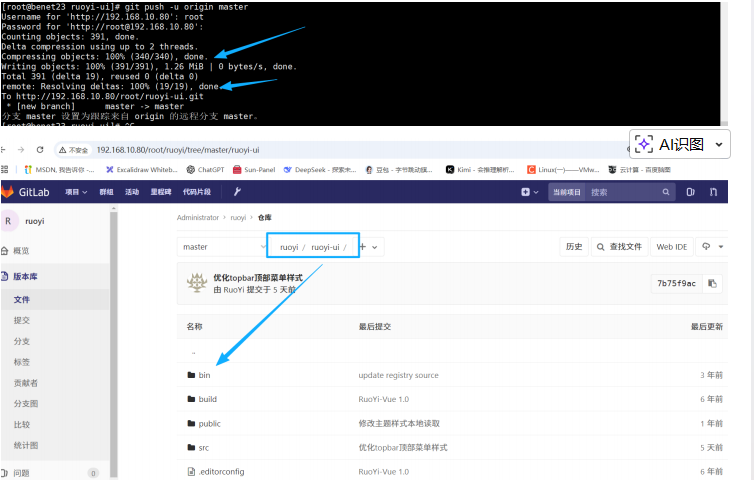The width and height of the screenshot is (754, 480).
Task: Select 分支 in the sidebar
Action: pos(22,341)
